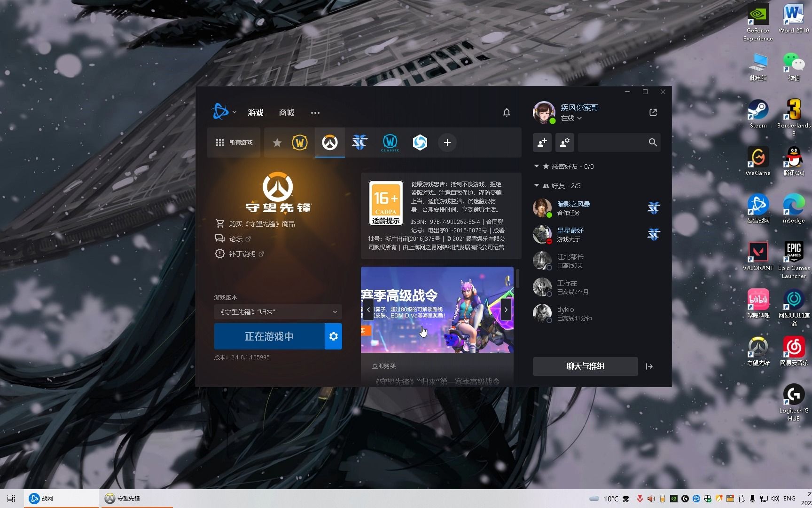Screen dimensions: 812x508
Task: Click the season battle pass banner image
Action: [x=437, y=310]
